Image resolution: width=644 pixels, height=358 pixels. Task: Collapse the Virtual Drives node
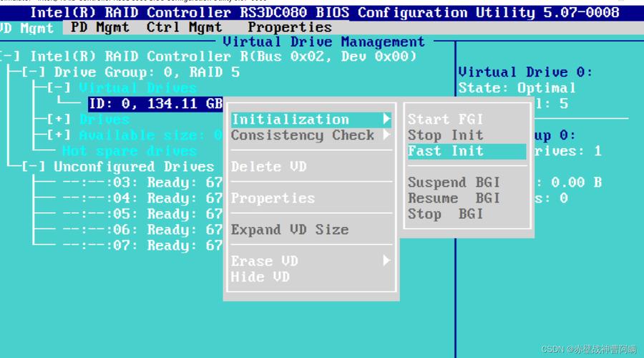point(59,88)
